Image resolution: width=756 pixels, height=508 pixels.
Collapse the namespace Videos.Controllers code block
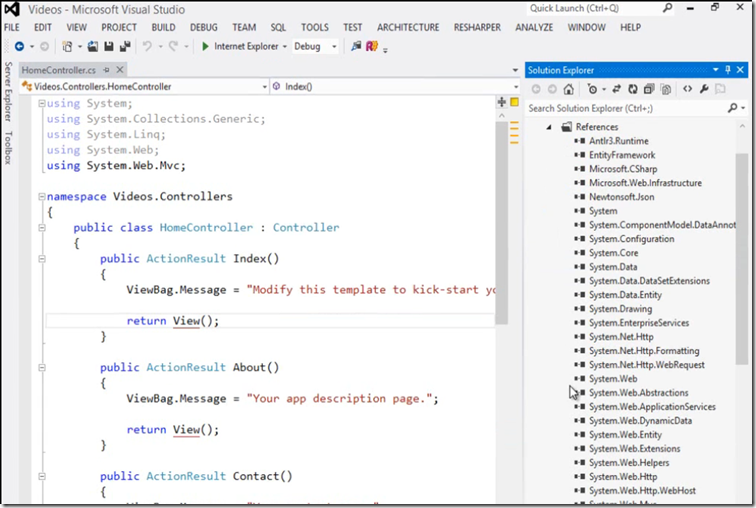42,196
